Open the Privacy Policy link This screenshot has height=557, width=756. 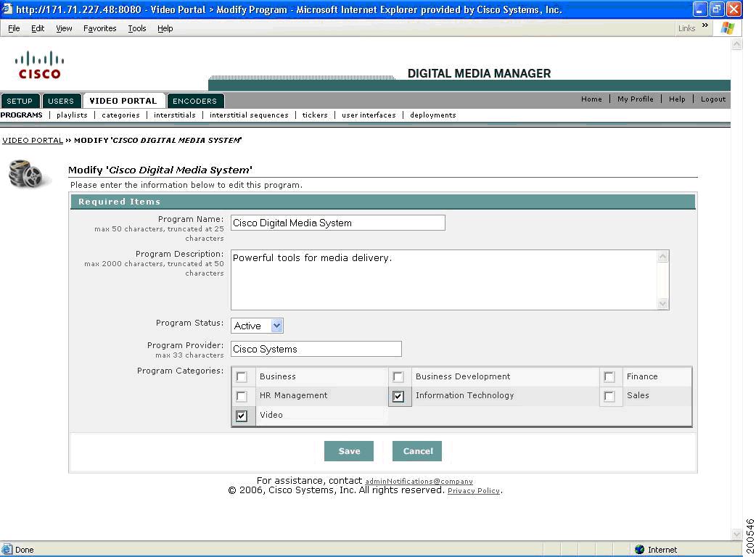[473, 490]
